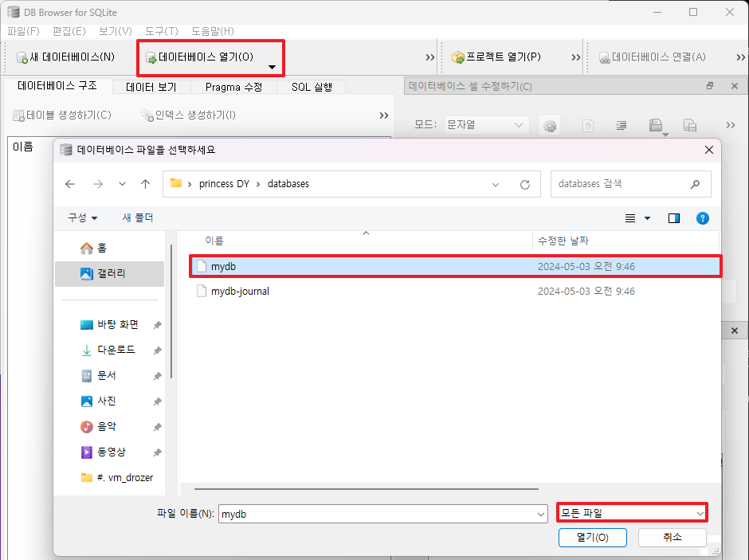The image size is (749, 560).
Task: Click the gear auto-format icon in the cell editor
Action: tap(550, 126)
